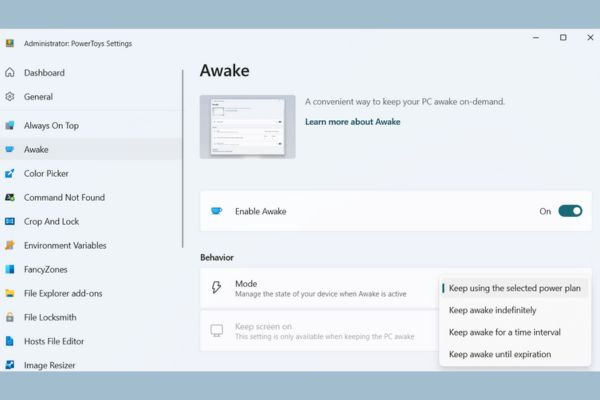The image size is (600, 400).
Task: Select the Awake sidebar entry
Action: 90,149
